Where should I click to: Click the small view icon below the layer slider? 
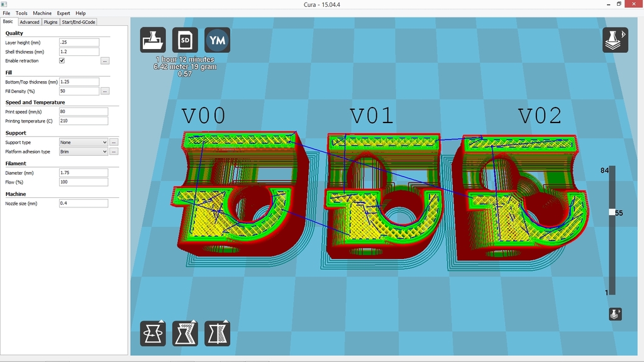(614, 313)
